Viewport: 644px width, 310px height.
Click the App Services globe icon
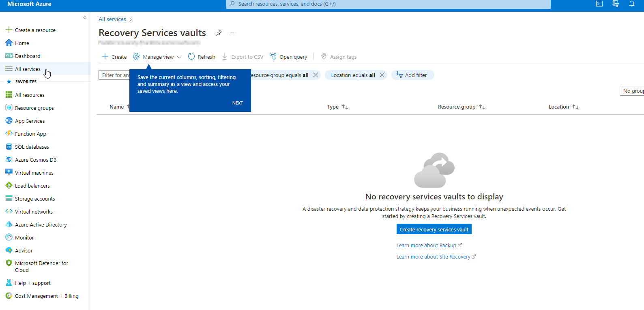pyautogui.click(x=9, y=120)
